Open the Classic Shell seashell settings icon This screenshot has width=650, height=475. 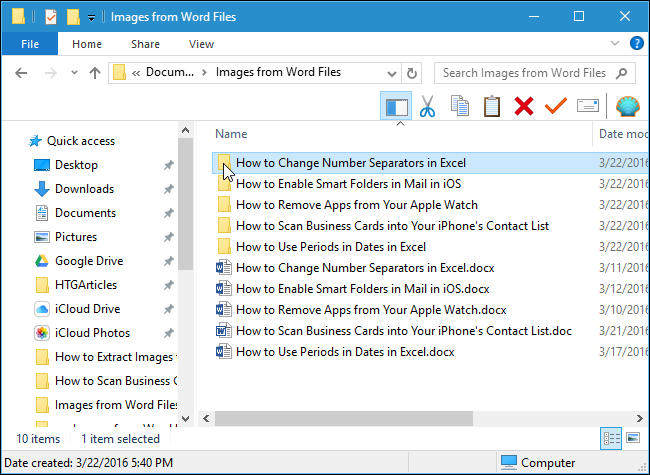(x=627, y=107)
